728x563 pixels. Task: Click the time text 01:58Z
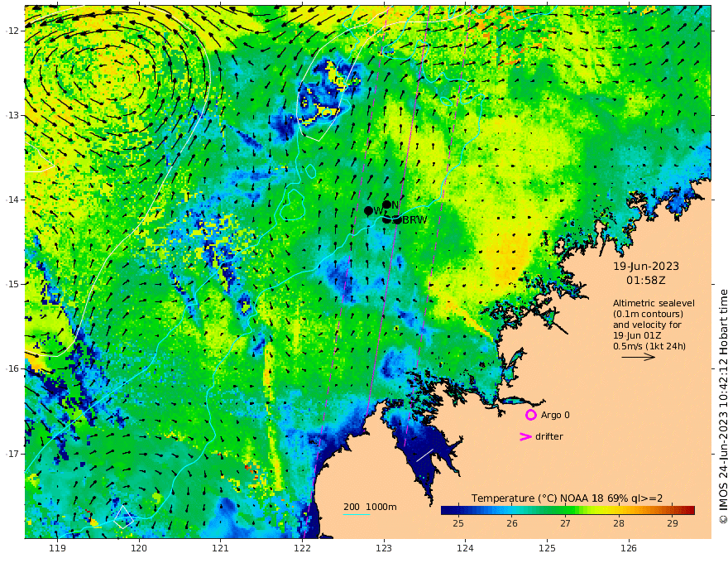(646, 281)
